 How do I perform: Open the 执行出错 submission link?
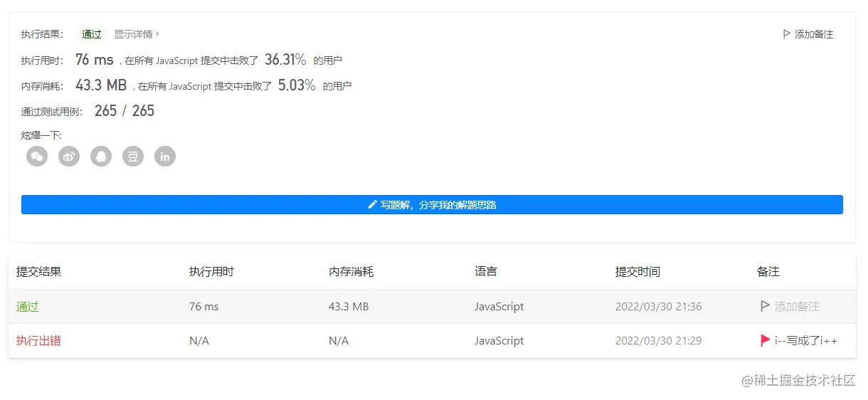38,341
